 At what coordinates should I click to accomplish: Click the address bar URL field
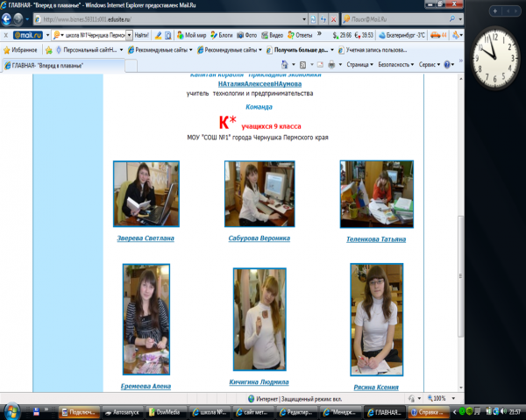tap(167, 19)
